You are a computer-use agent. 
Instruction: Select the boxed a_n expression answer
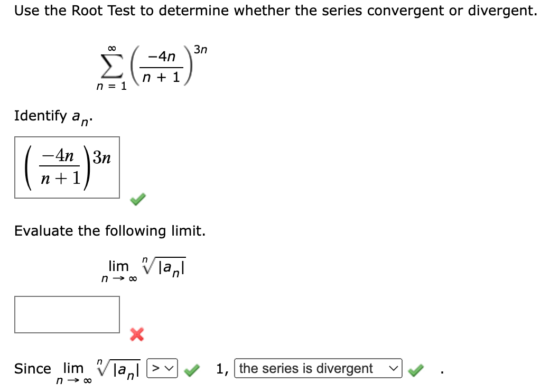(x=67, y=167)
